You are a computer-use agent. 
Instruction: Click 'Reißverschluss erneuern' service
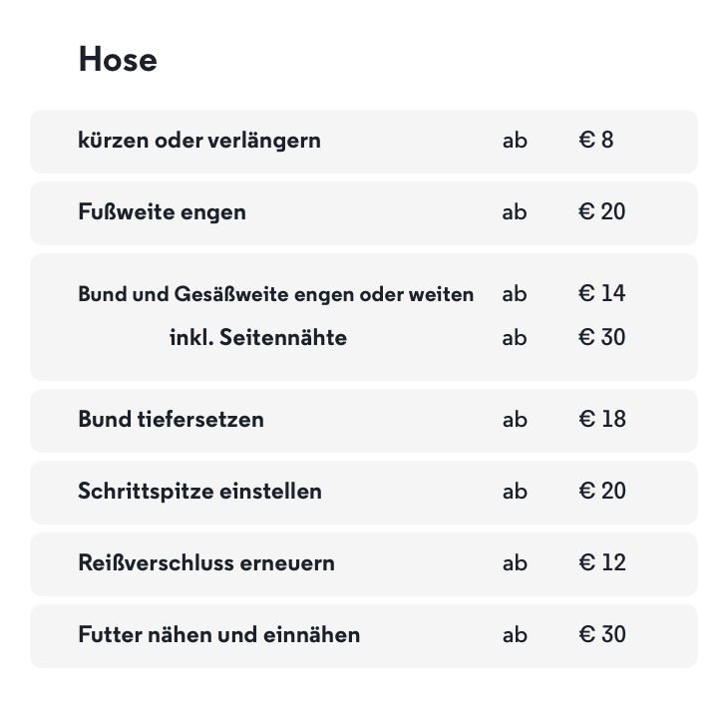(x=206, y=563)
